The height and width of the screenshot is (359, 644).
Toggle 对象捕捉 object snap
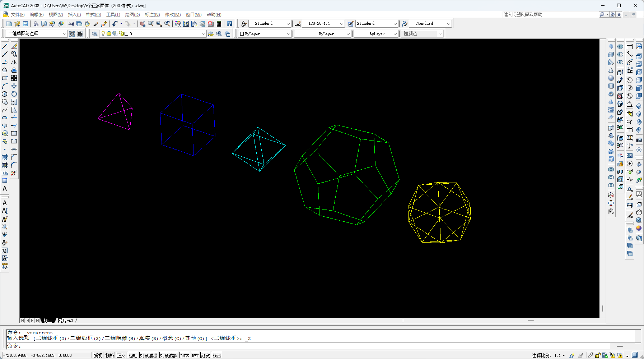149,355
